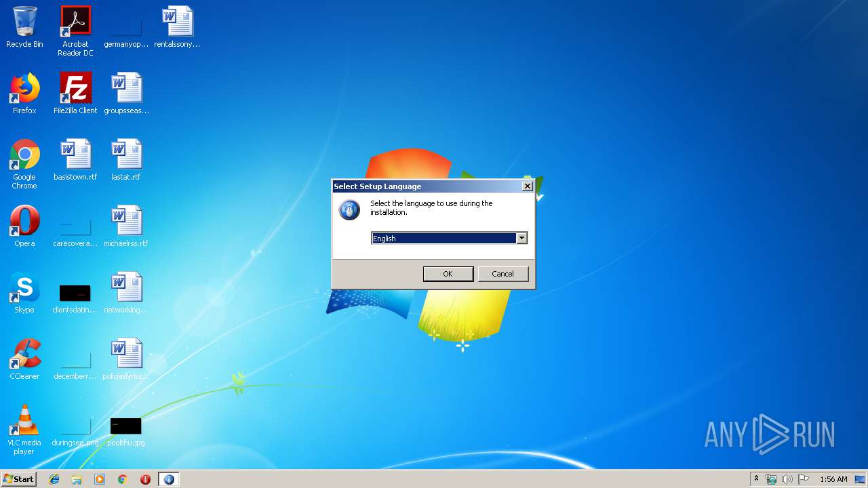Select groupsseas... document icon
This screenshot has height=488, width=868.
click(x=126, y=94)
